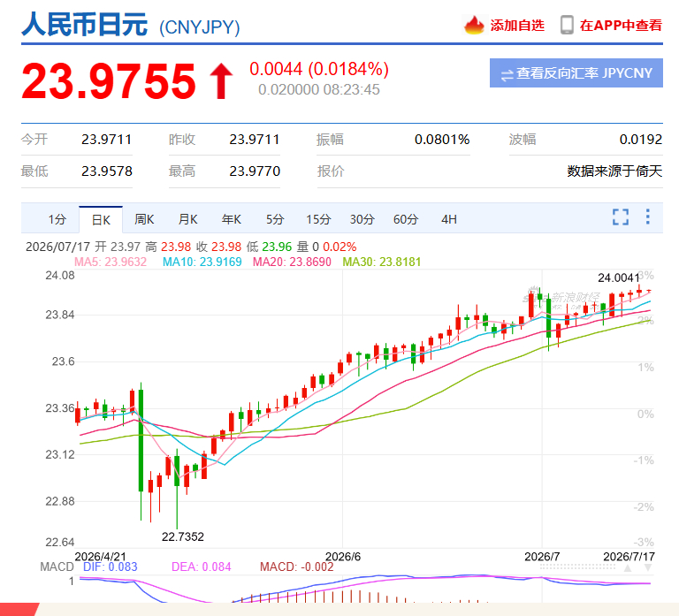Switch to the 30分 chart tab
Viewport: 679px width, 616px height.
click(362, 219)
